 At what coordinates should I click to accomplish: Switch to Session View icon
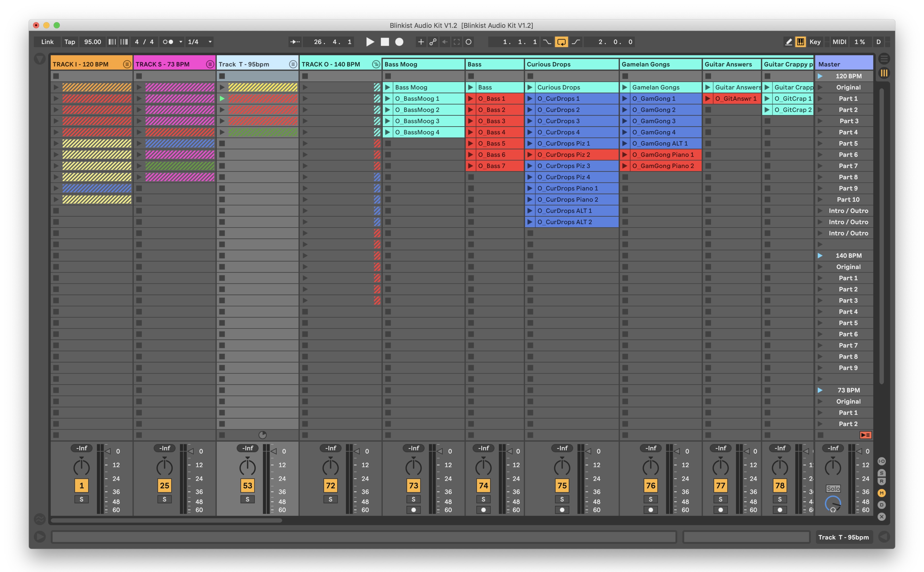[x=884, y=73]
